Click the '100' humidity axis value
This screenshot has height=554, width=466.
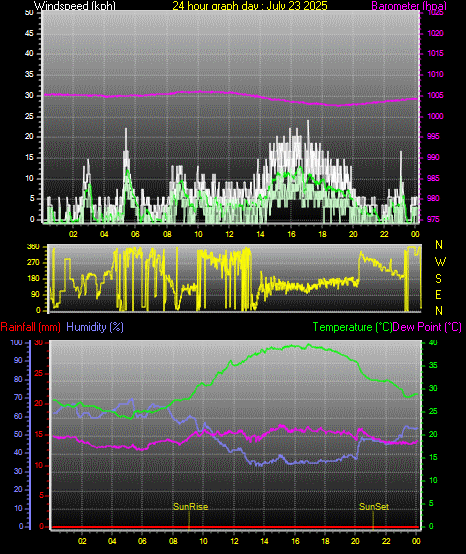16,342
